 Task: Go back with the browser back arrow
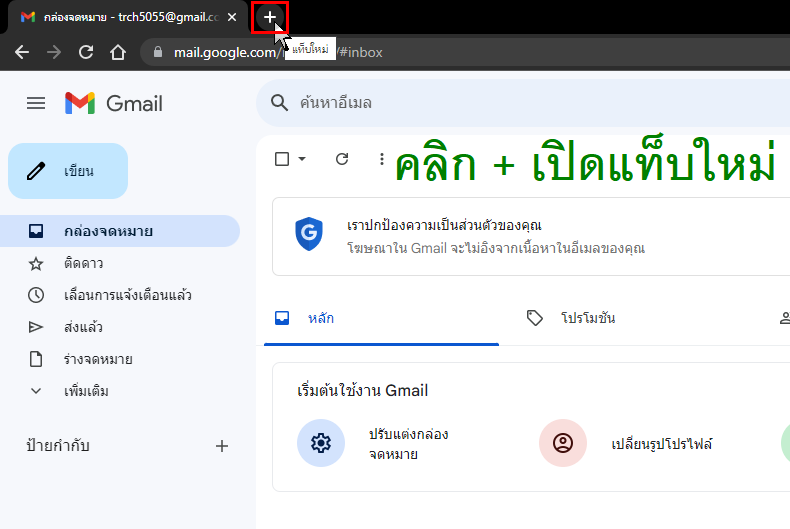pyautogui.click(x=22, y=52)
